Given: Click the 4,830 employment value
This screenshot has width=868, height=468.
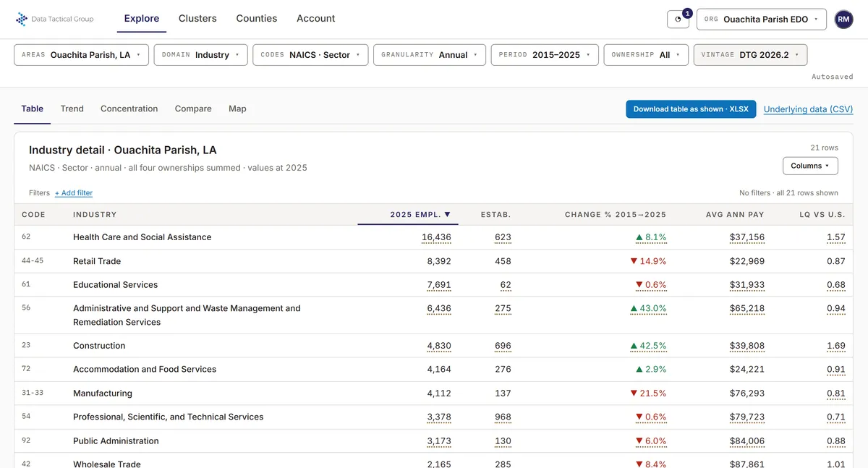Looking at the screenshot, I should click(x=439, y=346).
